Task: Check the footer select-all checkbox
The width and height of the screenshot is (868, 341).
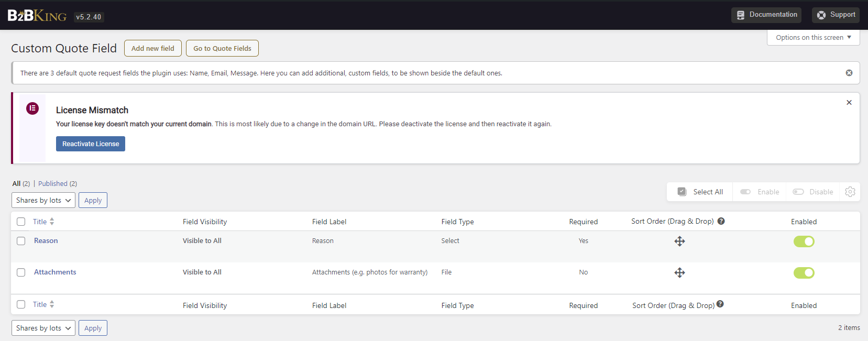Action: coord(21,304)
